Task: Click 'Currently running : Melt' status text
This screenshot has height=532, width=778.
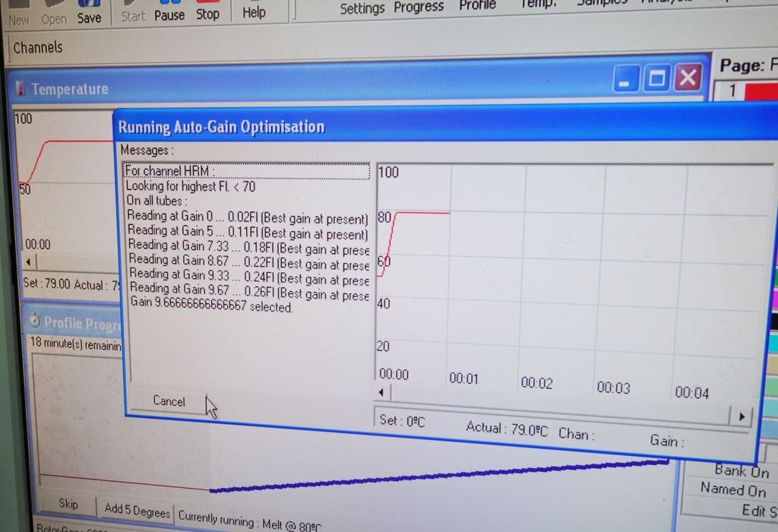Action: coord(251,521)
